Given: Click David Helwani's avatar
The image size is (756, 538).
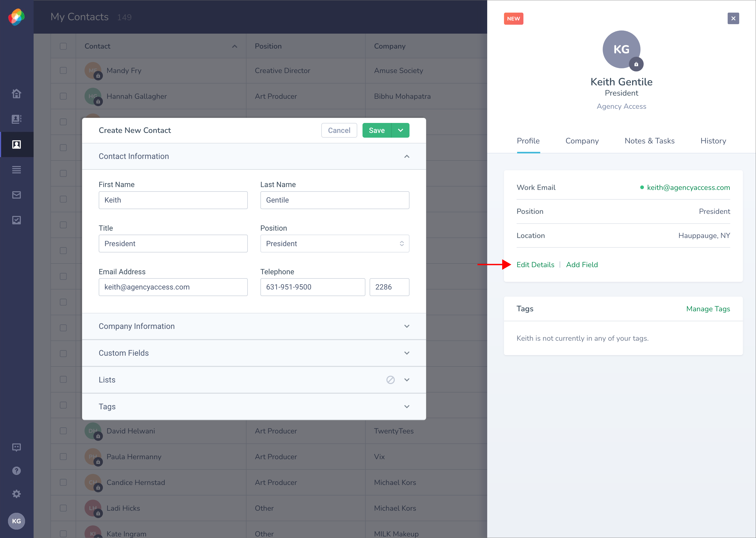Looking at the screenshot, I should point(93,431).
